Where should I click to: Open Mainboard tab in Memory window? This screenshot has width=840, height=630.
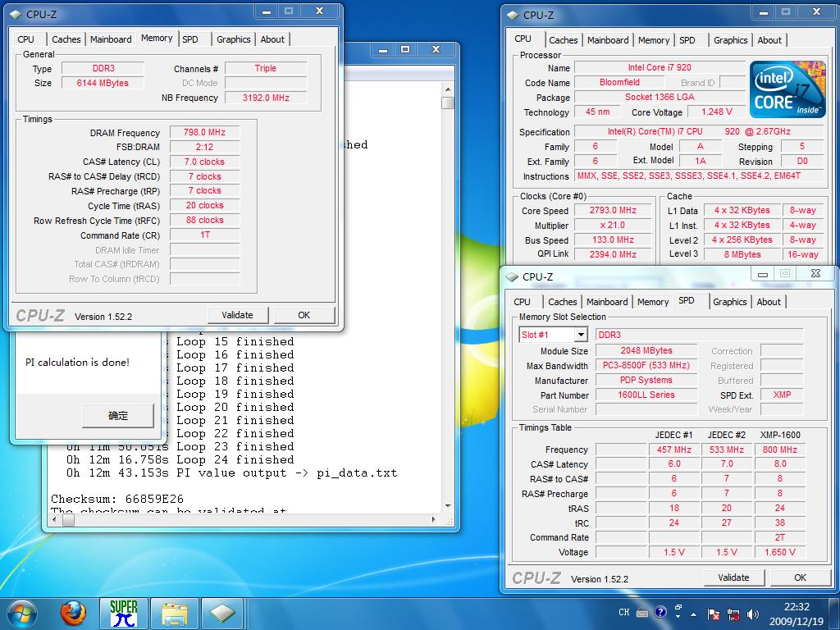111,39
